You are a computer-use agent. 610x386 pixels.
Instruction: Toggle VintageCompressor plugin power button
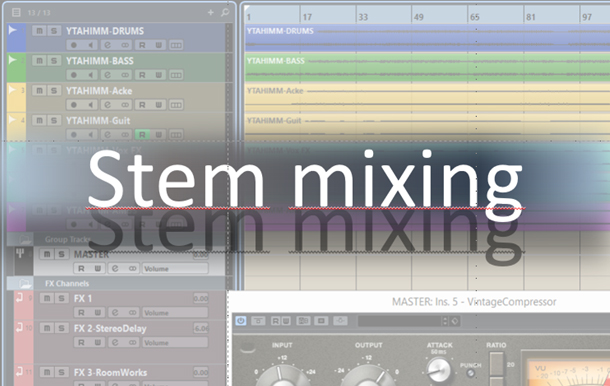pyautogui.click(x=241, y=321)
